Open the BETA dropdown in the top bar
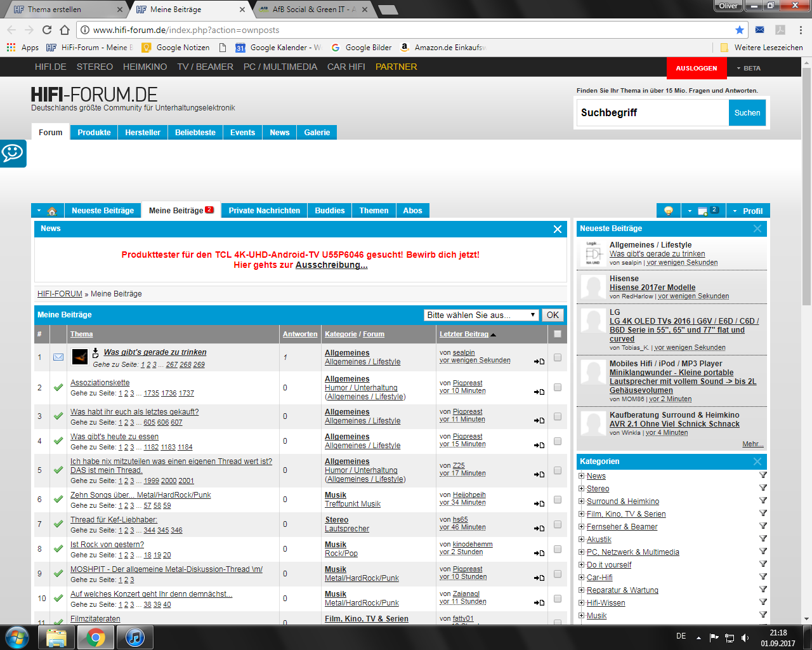The image size is (812, 650). (x=749, y=68)
